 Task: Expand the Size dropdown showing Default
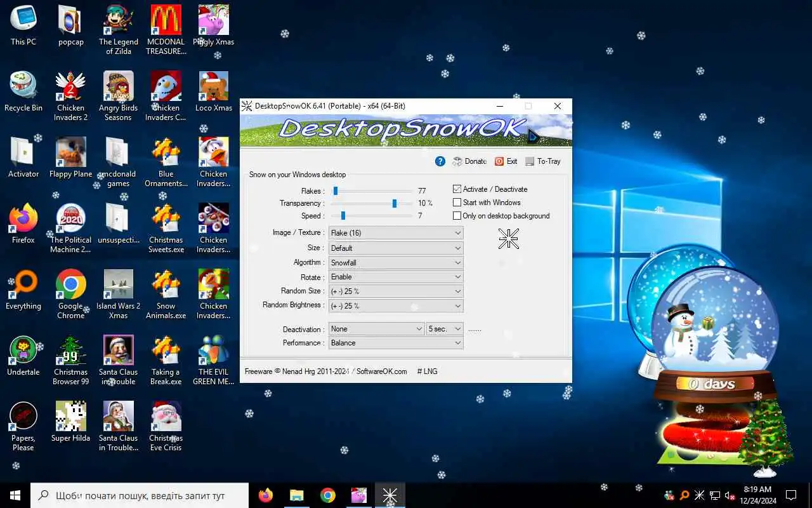click(396, 248)
